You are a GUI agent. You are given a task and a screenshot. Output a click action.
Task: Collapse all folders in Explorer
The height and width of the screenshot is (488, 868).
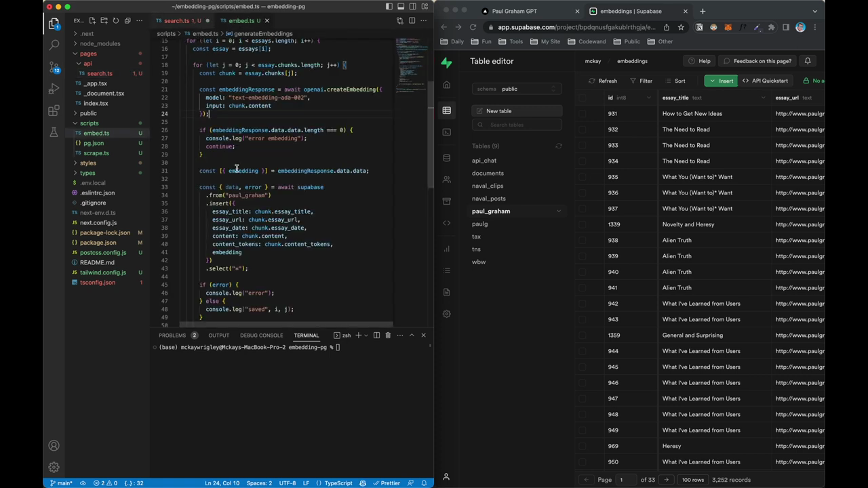127,20
